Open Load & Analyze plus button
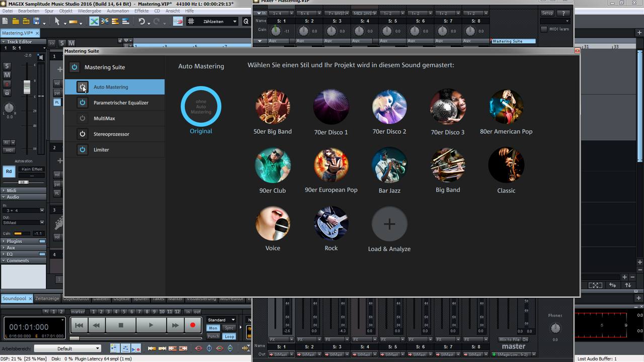644x362 pixels. [389, 224]
